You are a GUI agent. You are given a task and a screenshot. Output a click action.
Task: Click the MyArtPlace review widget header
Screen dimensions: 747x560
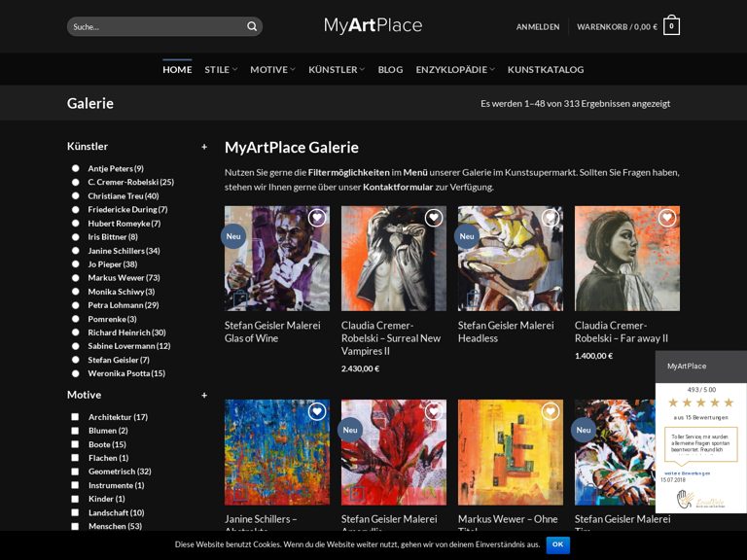coord(701,367)
